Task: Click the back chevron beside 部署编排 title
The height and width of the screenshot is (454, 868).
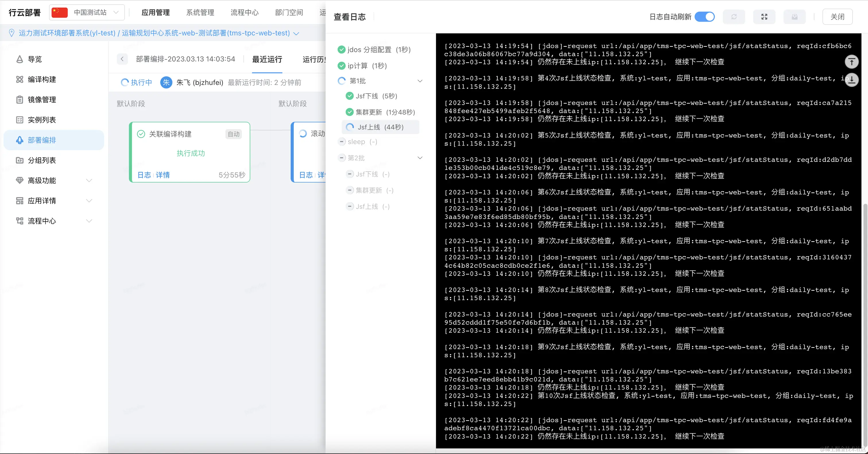Action: point(122,59)
